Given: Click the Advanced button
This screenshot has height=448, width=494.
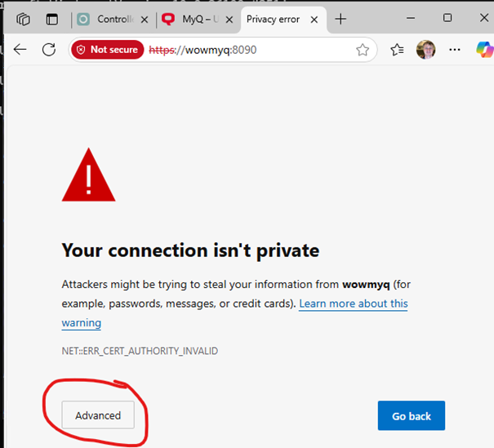Looking at the screenshot, I should point(98,415).
